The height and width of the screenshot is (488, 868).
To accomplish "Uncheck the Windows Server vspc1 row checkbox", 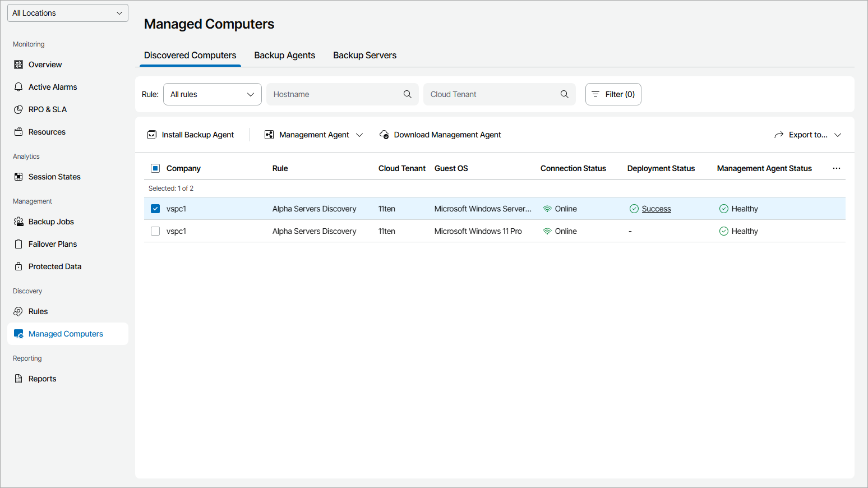I will pos(155,209).
